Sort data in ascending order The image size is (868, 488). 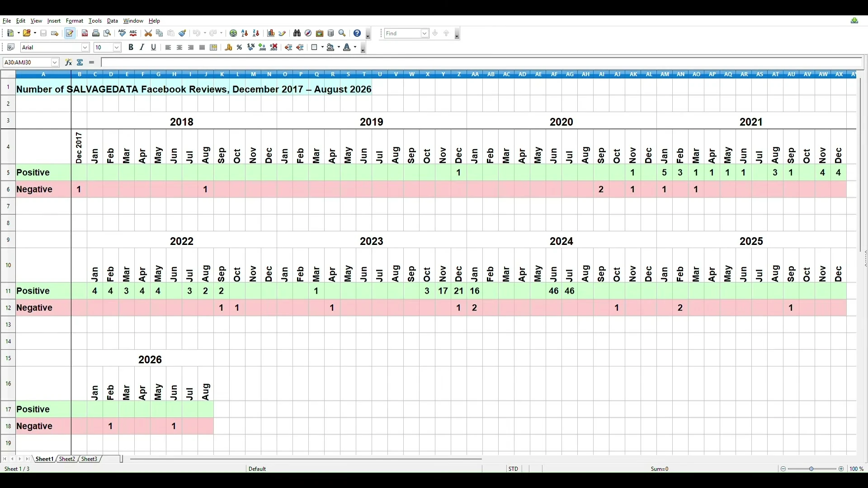tap(245, 33)
